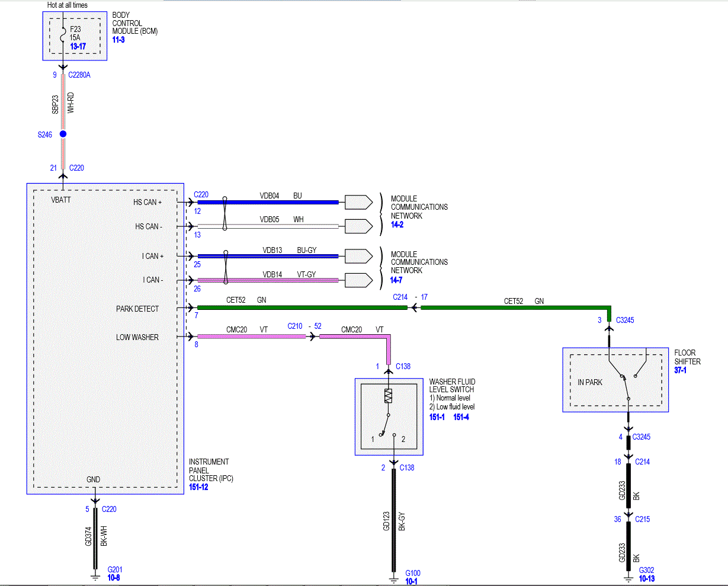
Task: Open ground G100 reference 10-1
Action: (411, 582)
